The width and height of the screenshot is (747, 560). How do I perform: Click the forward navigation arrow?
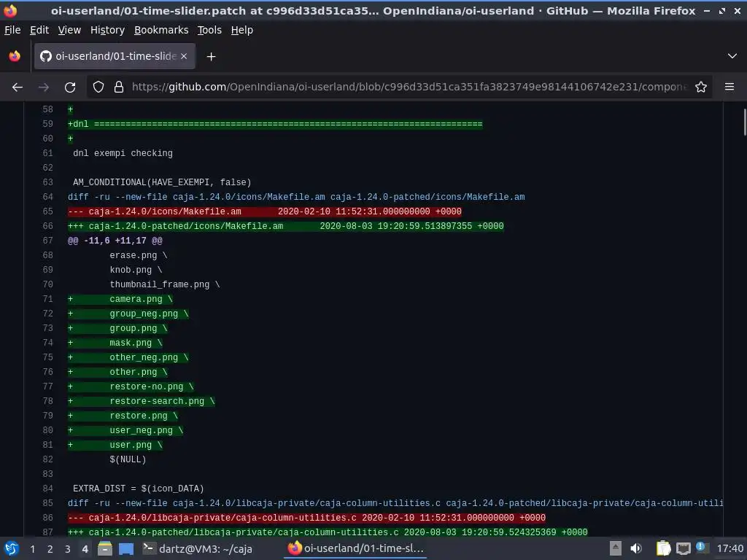pyautogui.click(x=44, y=87)
